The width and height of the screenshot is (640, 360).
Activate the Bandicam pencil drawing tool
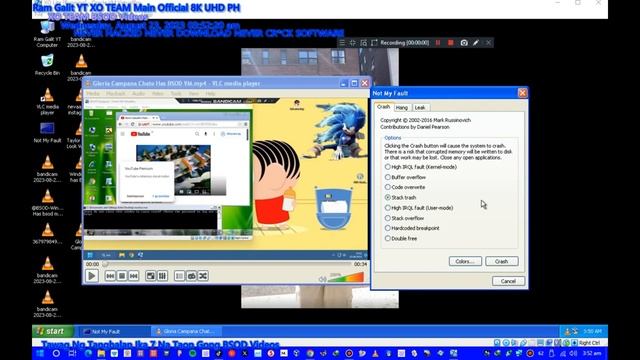[x=476, y=42]
